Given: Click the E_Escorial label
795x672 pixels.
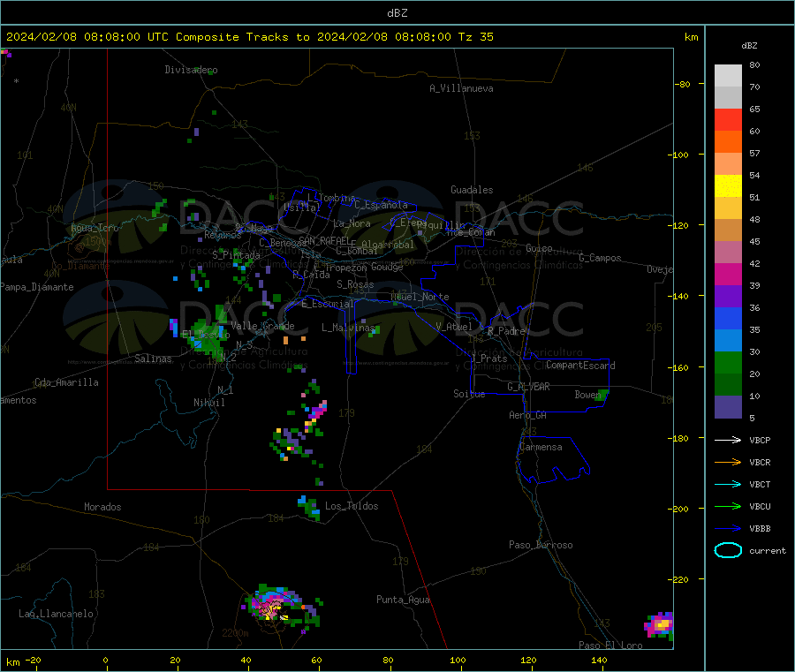Looking at the screenshot, I should coord(327,304).
